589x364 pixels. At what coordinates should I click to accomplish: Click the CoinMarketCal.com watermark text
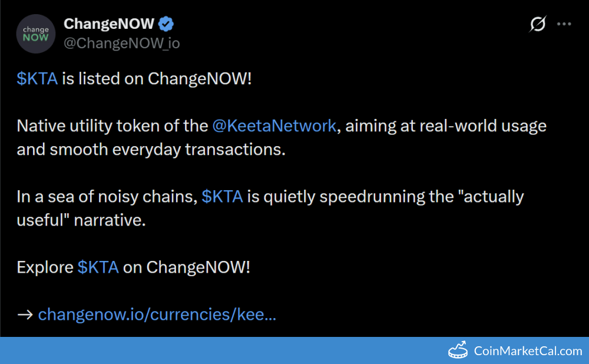(528, 351)
